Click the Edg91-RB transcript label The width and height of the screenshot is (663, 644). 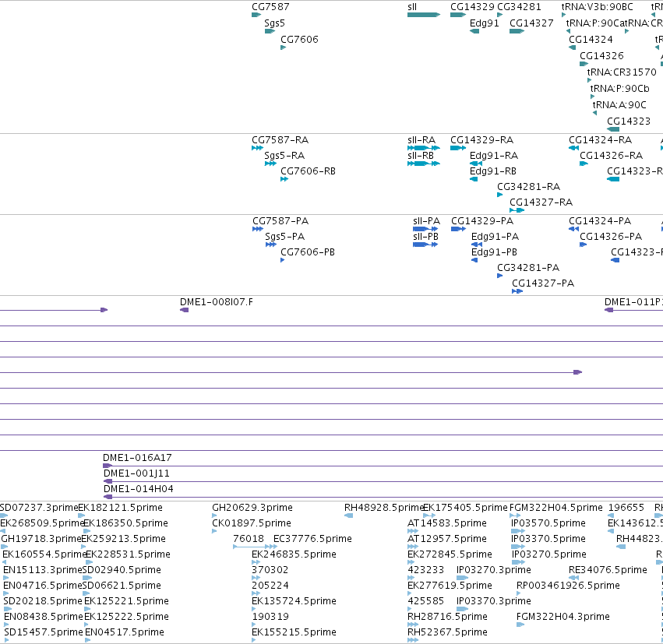point(493,171)
